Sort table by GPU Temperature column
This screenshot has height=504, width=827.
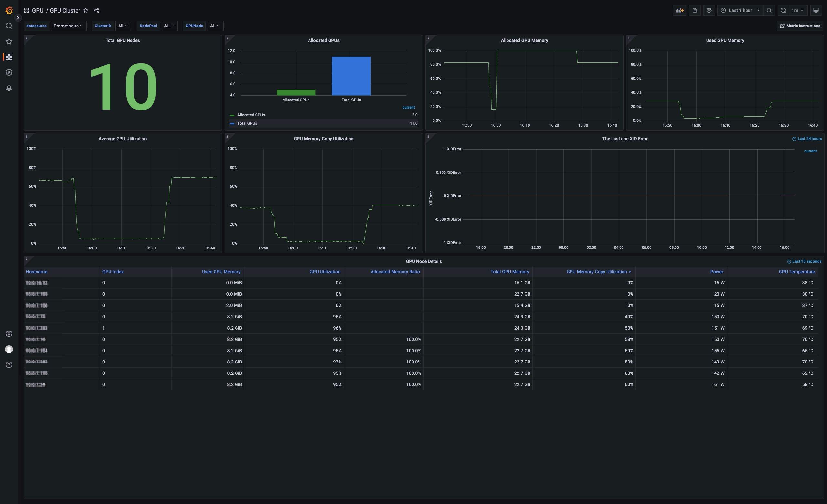pos(796,272)
